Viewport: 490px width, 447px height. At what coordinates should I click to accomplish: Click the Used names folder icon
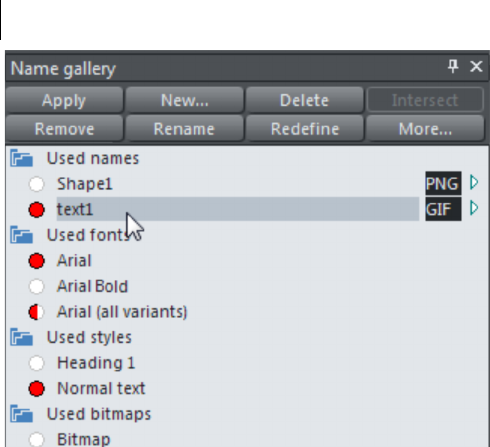point(21,158)
